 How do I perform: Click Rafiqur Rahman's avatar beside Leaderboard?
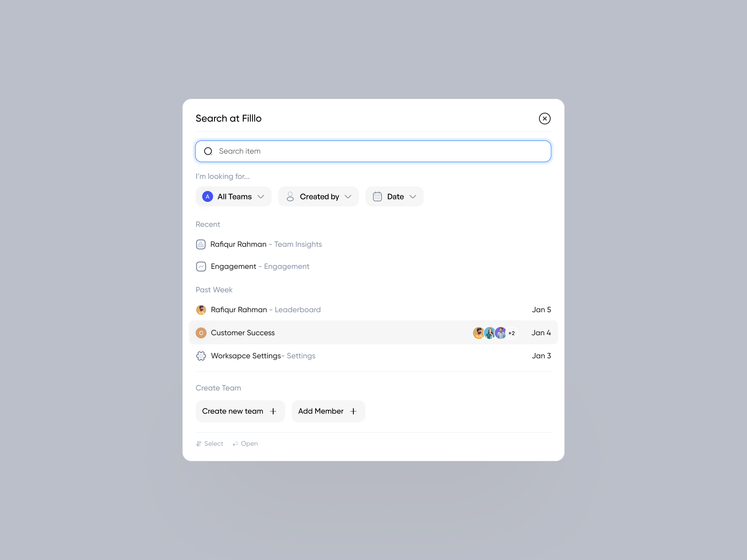[x=201, y=310]
